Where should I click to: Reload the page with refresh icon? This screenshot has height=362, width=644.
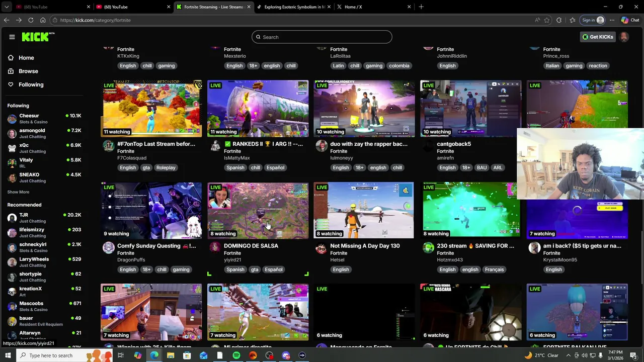click(x=31, y=20)
